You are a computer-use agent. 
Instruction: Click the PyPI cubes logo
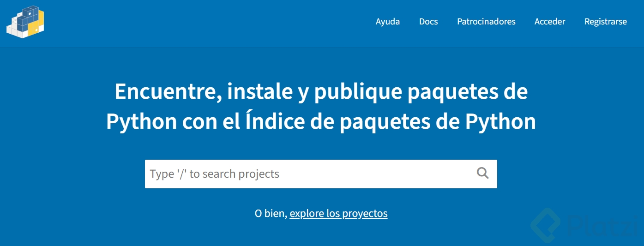click(25, 22)
